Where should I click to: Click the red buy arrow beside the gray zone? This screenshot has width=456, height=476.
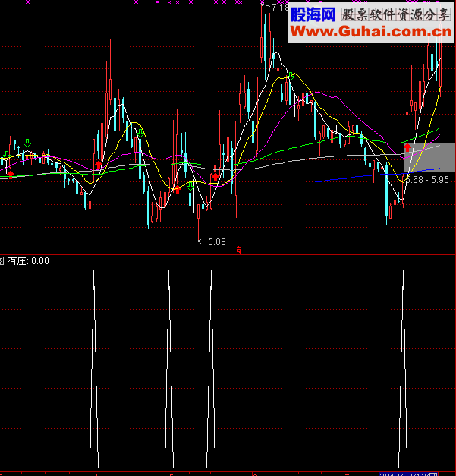407,148
